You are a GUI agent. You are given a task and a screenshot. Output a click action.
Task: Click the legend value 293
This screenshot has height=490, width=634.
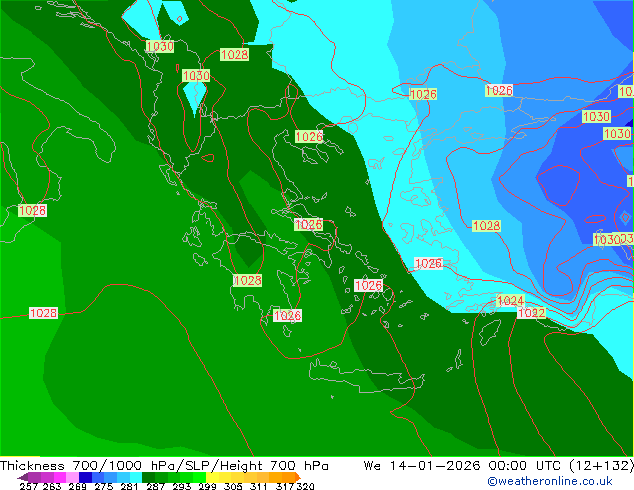pos(182,486)
